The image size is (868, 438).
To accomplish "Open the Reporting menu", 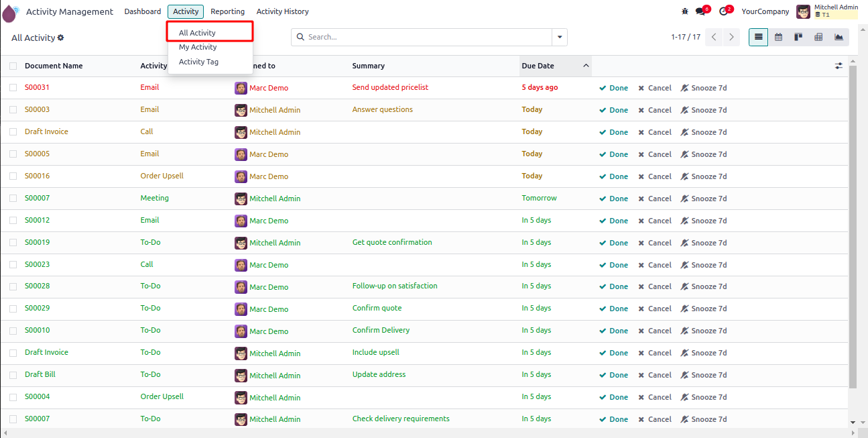I will [228, 11].
